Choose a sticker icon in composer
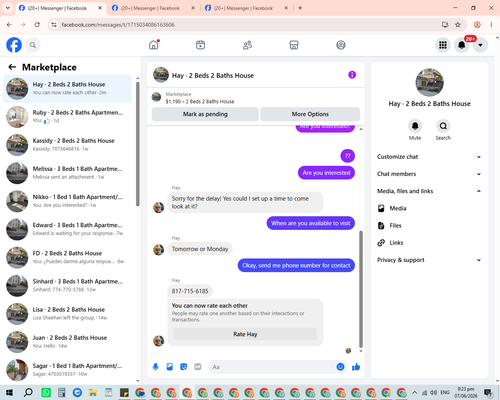 [184, 367]
